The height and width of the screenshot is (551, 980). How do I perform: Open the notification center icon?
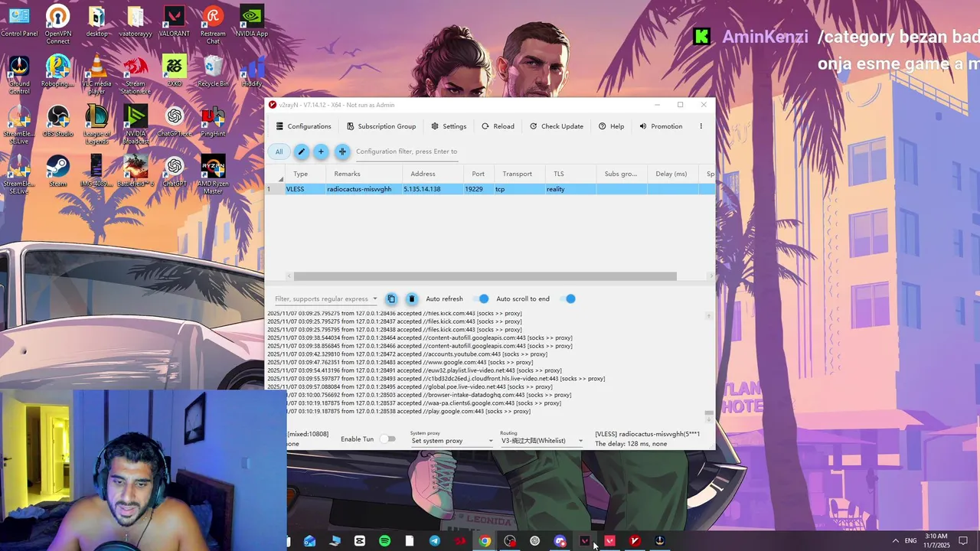[963, 540]
